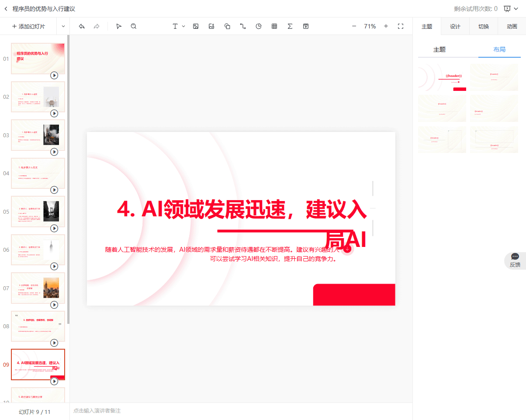
Task: Click the search/zoom magnifier icon
Action: coord(133,26)
